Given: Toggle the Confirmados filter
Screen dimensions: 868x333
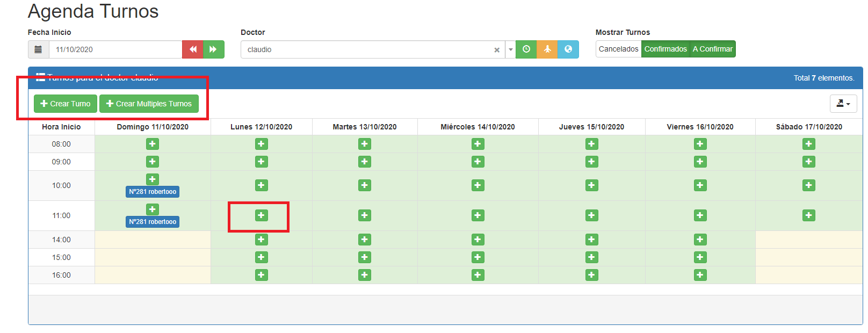Looking at the screenshot, I should coord(666,49).
